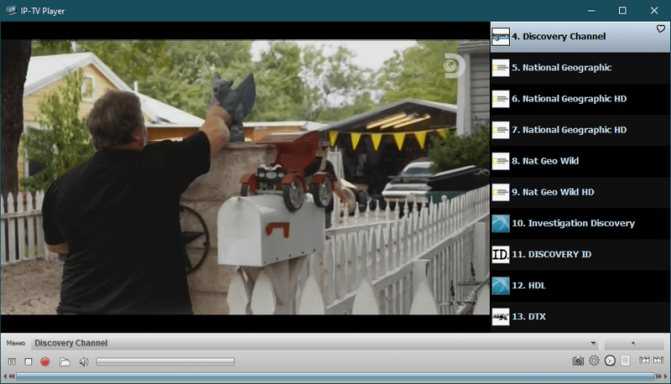Click the pause playback icon
671x384 pixels.
(x=12, y=362)
